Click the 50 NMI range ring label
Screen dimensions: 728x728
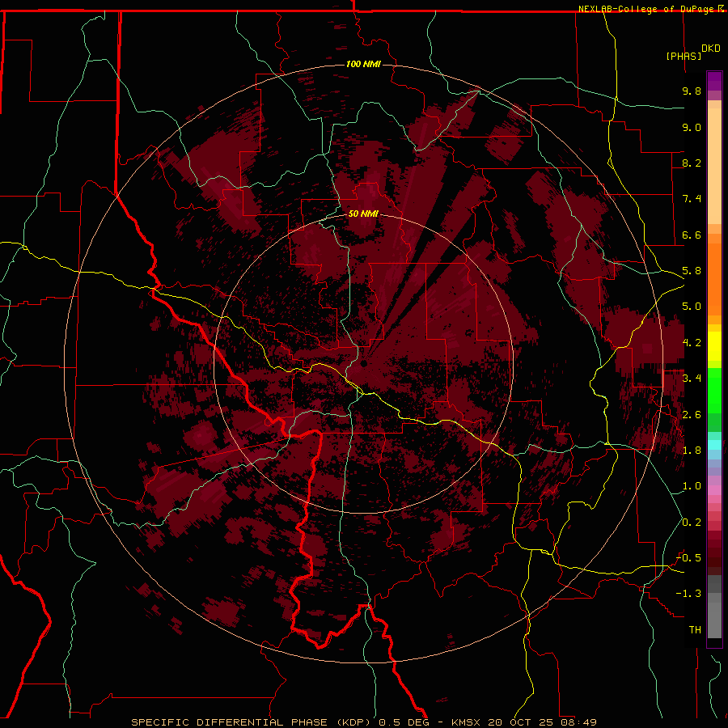tap(363, 214)
